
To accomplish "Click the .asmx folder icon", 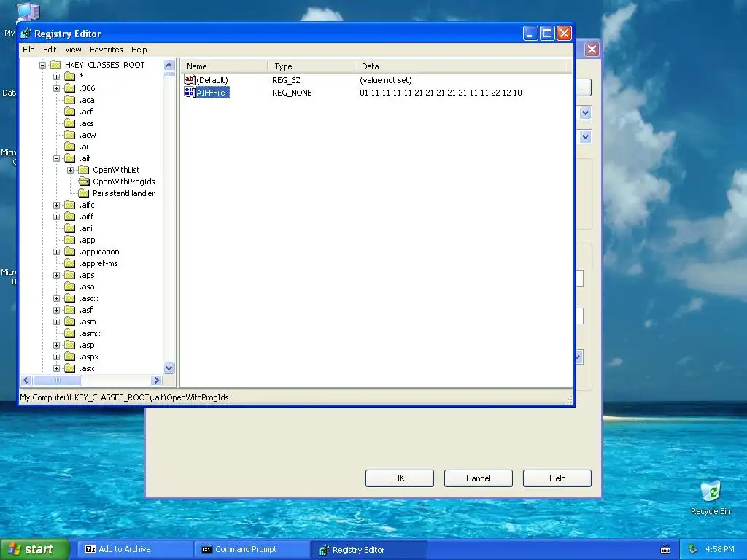I will point(69,333).
